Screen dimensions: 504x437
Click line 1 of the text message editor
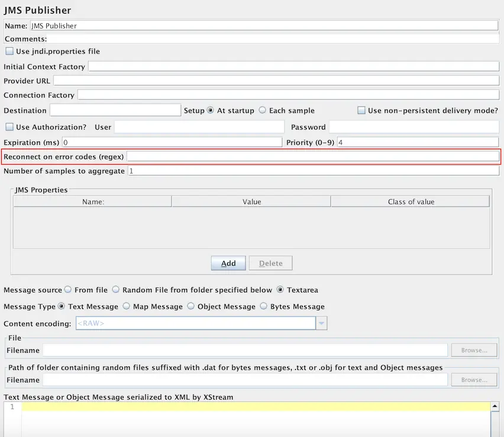click(256, 407)
